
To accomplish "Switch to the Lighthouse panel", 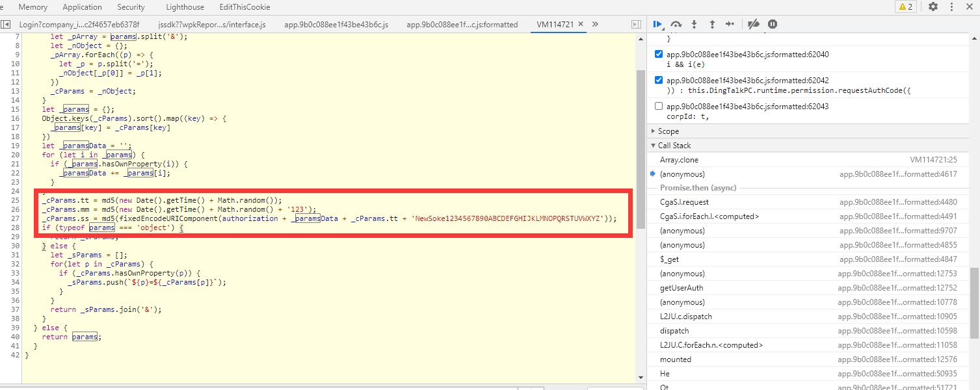I will (184, 7).
